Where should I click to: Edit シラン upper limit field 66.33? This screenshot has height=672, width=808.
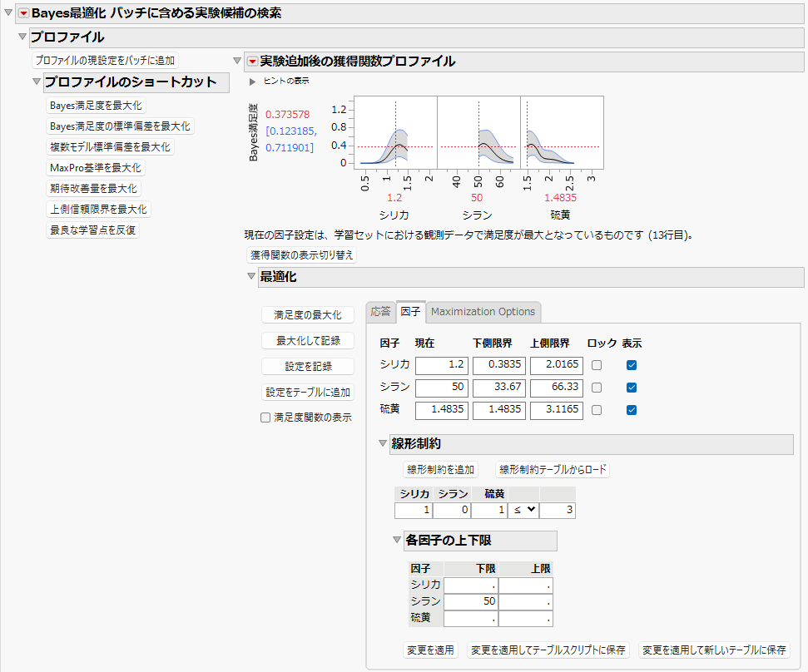[557, 388]
